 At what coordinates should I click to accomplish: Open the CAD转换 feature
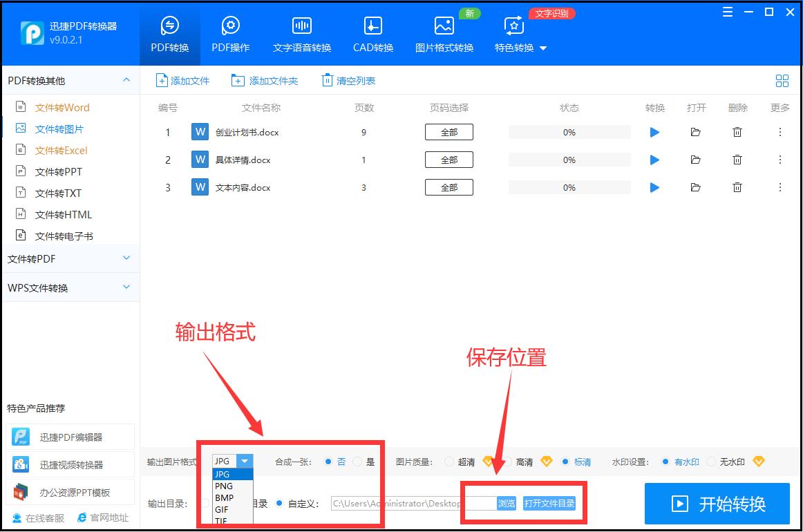click(x=372, y=32)
